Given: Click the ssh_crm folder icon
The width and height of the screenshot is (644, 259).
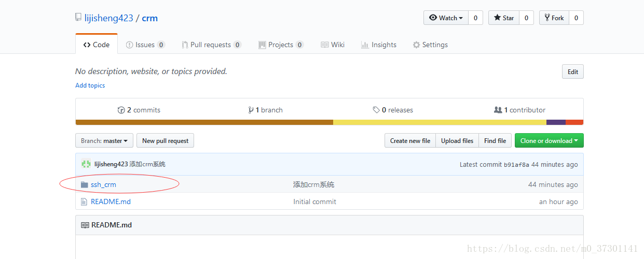Looking at the screenshot, I should tap(84, 184).
